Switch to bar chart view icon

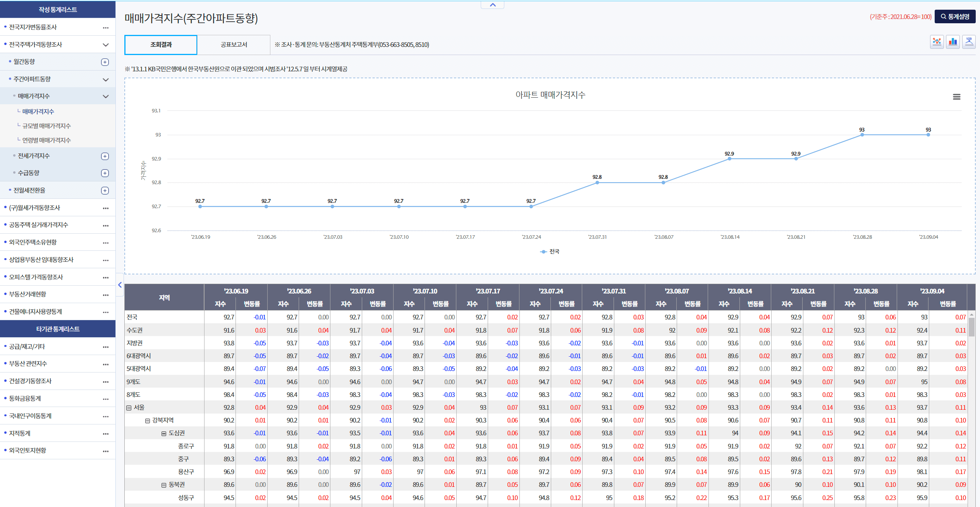point(953,42)
